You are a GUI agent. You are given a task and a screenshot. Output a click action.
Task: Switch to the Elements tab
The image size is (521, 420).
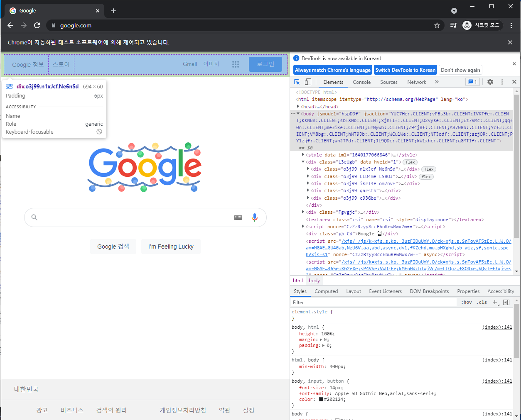[333, 82]
